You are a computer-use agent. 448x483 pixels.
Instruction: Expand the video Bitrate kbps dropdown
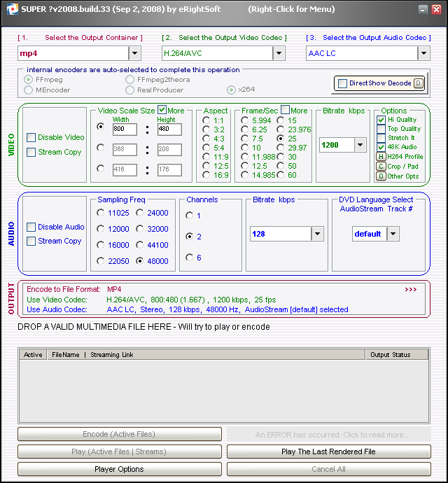tap(360, 145)
